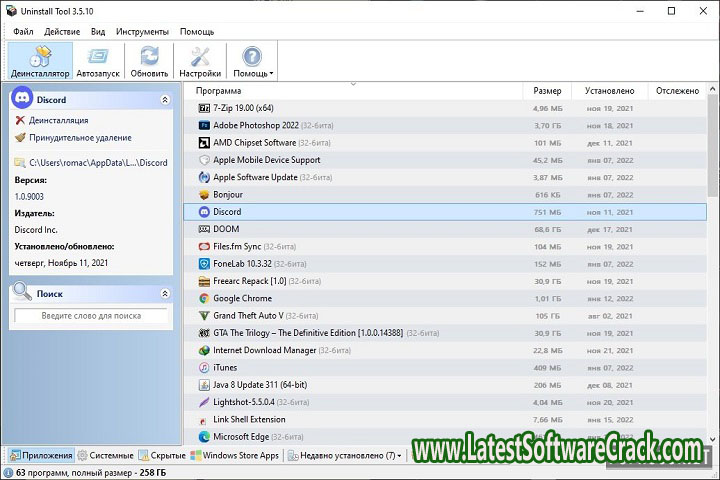This screenshot has height=480, width=720.
Task: Click Принудительное удаление link
Action: click(80, 137)
